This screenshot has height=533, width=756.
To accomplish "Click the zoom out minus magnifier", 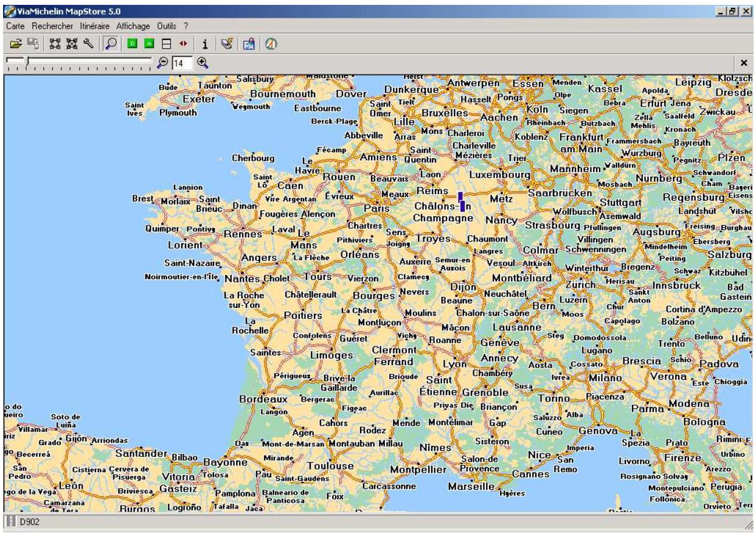I will pos(162,62).
